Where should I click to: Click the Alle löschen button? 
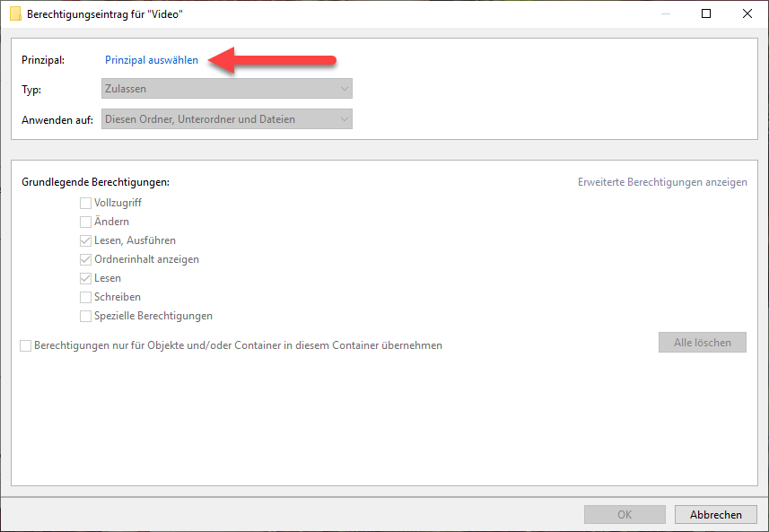coord(703,342)
